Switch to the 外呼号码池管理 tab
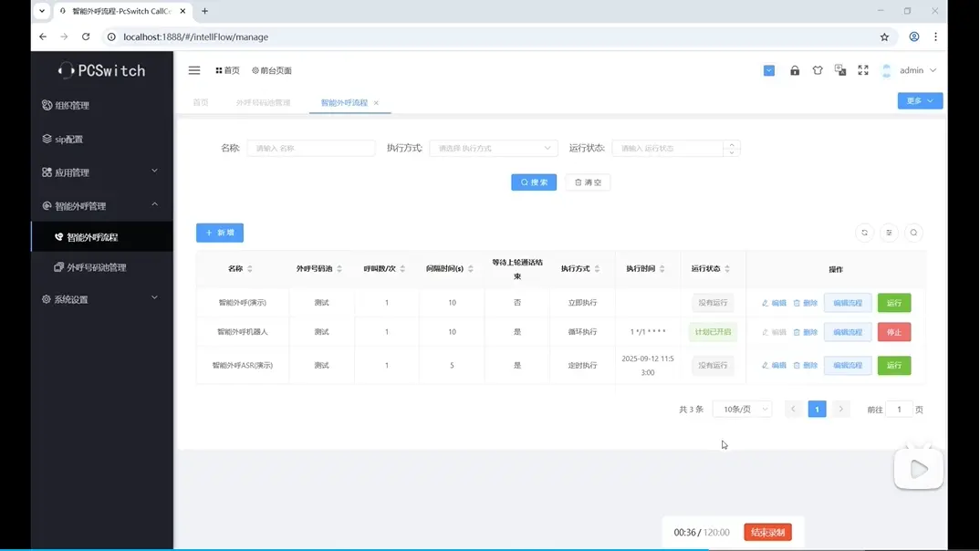 (x=263, y=103)
